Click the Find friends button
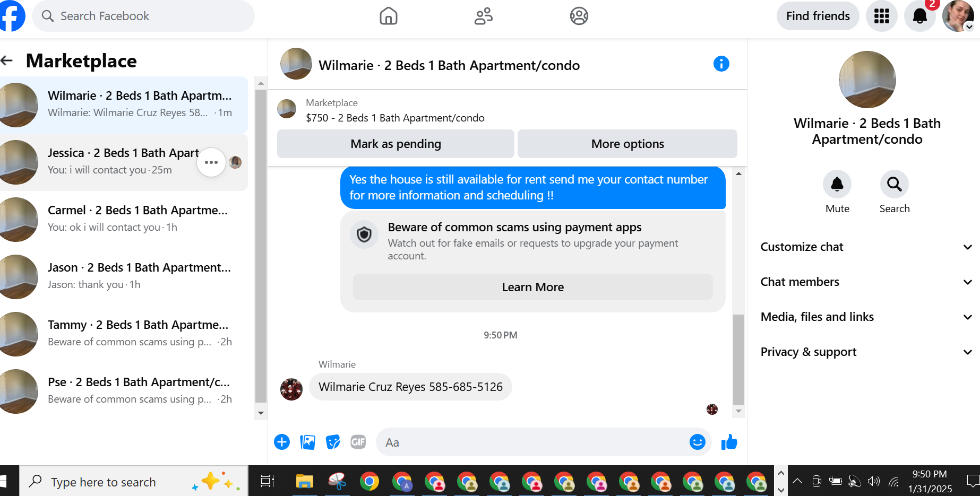Image resolution: width=980 pixels, height=496 pixels. 818,16
